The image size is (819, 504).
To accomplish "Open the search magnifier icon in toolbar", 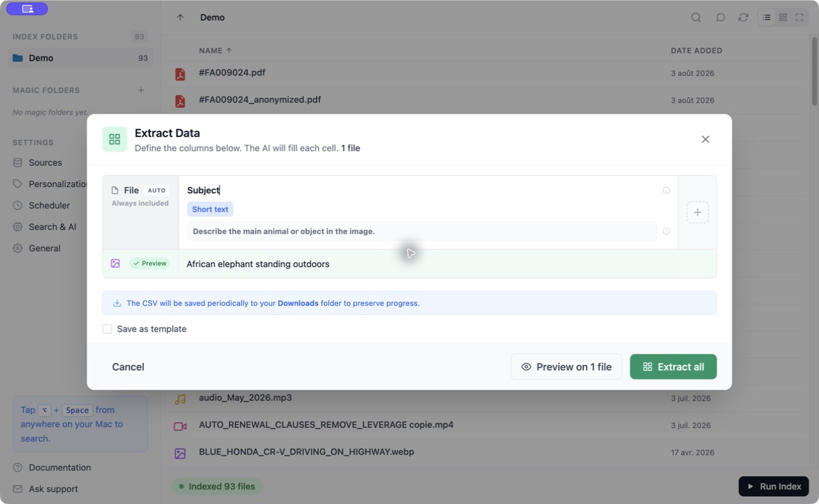I will 696,18.
